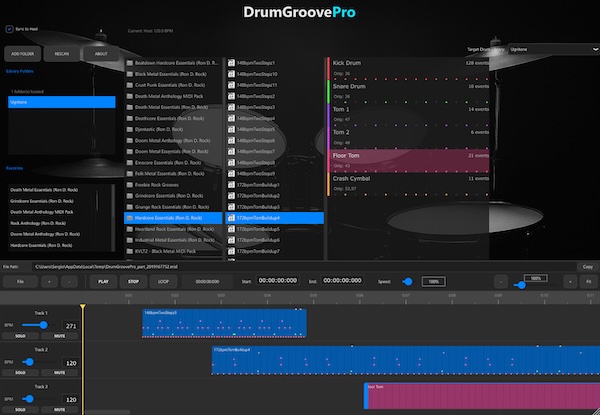Click the Fit zoom button
This screenshot has width=600, height=415.
[x=589, y=282]
